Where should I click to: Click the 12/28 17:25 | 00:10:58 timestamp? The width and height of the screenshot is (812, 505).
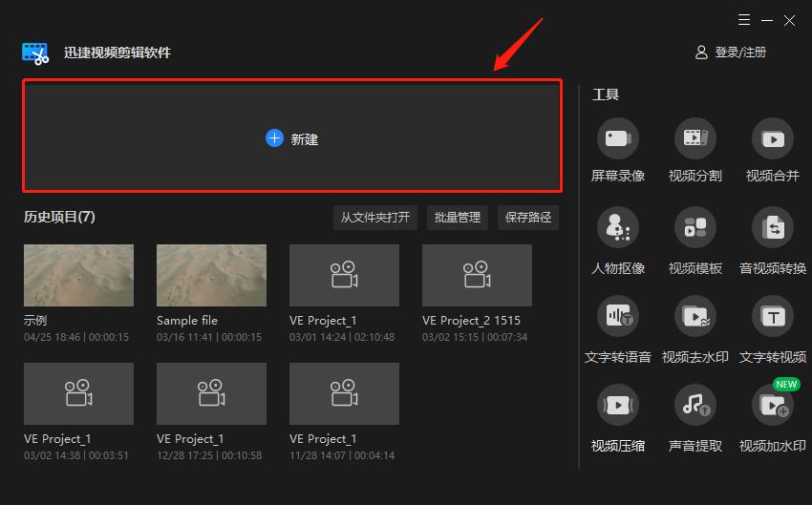click(209, 456)
